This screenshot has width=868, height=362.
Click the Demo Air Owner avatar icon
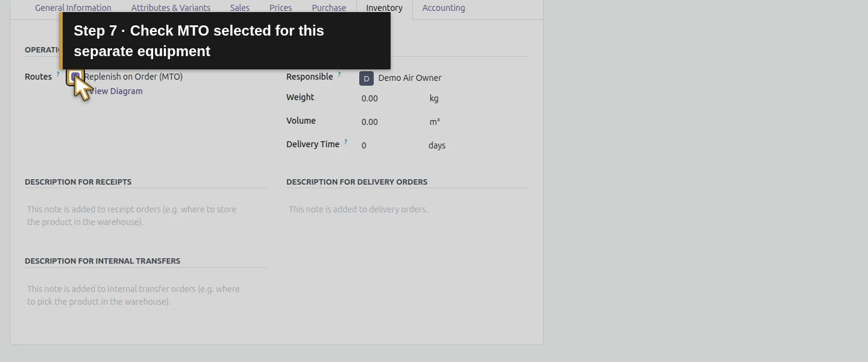click(x=366, y=78)
